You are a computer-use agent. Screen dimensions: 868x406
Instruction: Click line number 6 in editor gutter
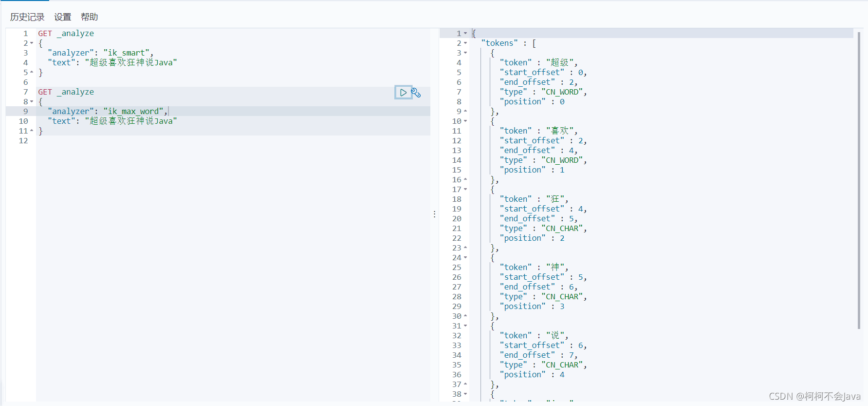(x=26, y=82)
